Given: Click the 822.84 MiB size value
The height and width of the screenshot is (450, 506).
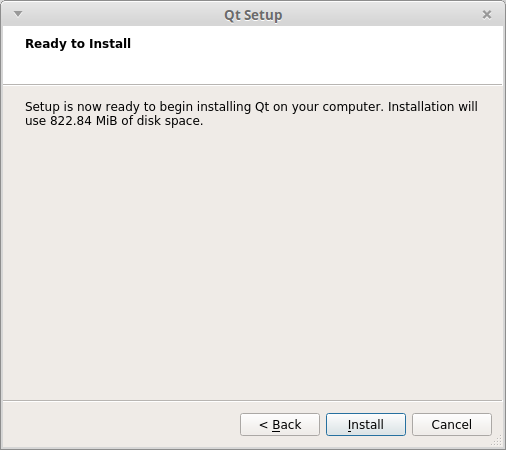Looking at the screenshot, I should tap(83, 121).
